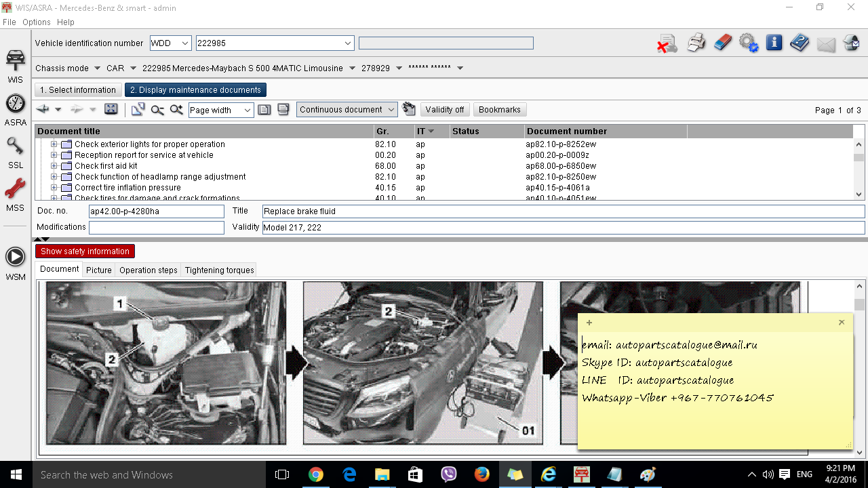The height and width of the screenshot is (488, 868).
Task: Click the Modifications input field
Action: 157,228
